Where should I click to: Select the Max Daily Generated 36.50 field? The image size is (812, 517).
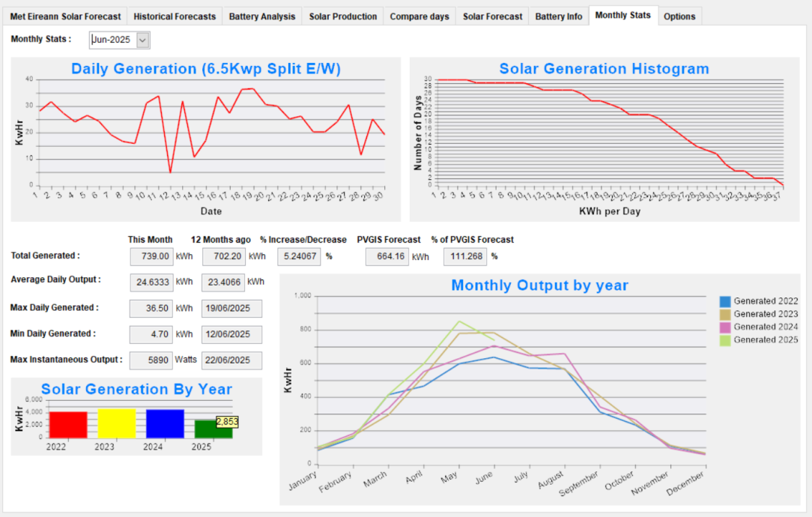click(x=151, y=308)
